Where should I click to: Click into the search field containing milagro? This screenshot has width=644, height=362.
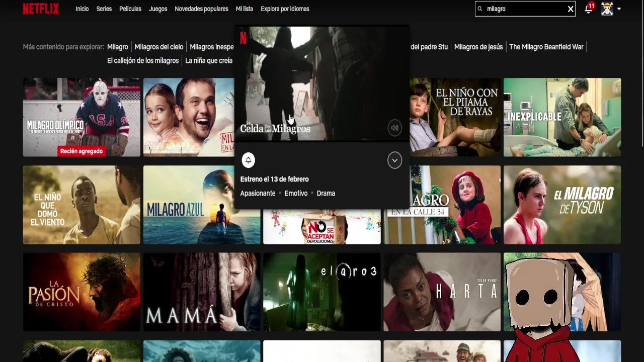(525, 9)
